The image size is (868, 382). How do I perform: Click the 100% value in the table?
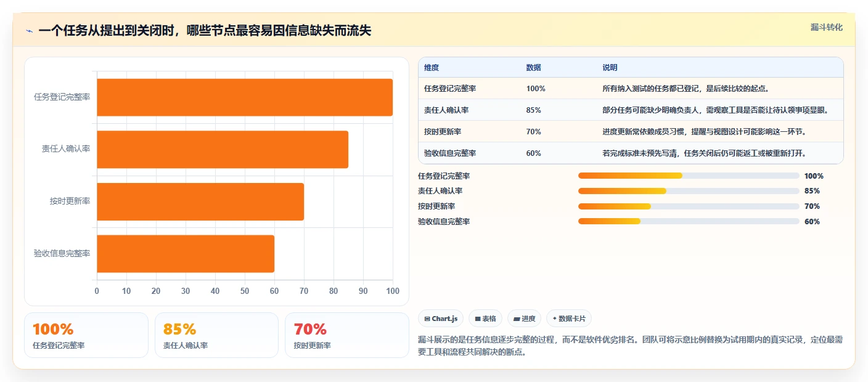(x=536, y=89)
